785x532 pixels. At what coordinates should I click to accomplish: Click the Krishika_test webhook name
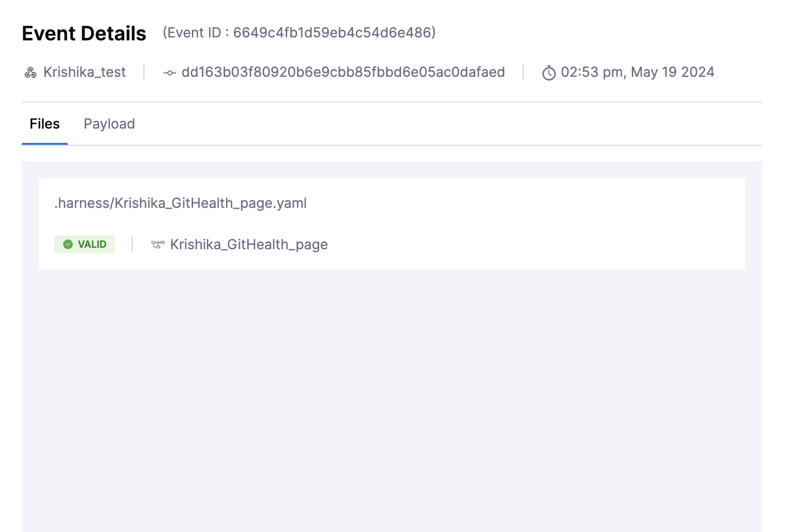point(85,72)
